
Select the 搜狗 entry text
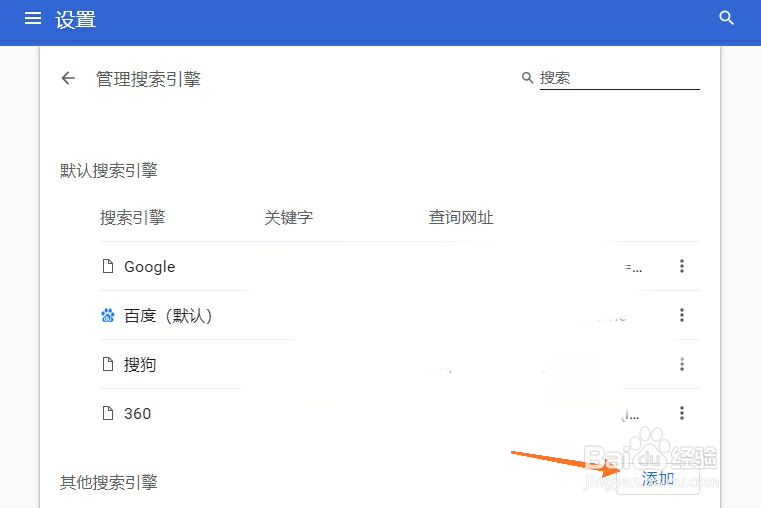pyautogui.click(x=140, y=364)
